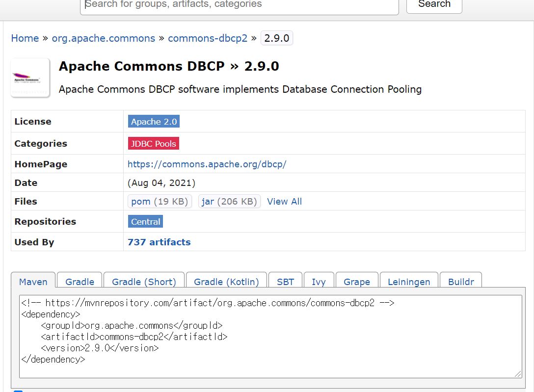Click the License row label
Image resolution: width=534 pixels, height=392 pixels.
33,122
